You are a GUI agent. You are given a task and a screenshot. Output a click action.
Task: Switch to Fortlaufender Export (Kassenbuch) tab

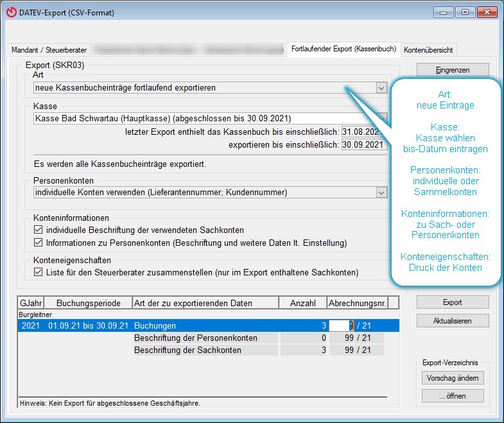(x=343, y=49)
